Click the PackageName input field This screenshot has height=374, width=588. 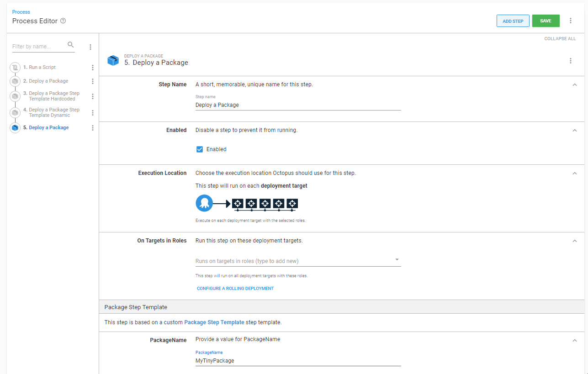(298, 361)
